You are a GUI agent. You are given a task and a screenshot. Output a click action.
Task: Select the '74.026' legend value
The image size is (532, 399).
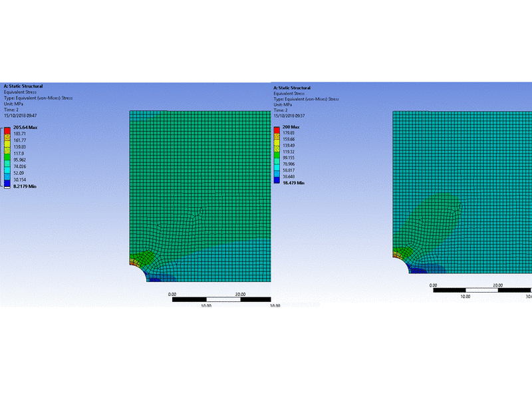coord(20,166)
